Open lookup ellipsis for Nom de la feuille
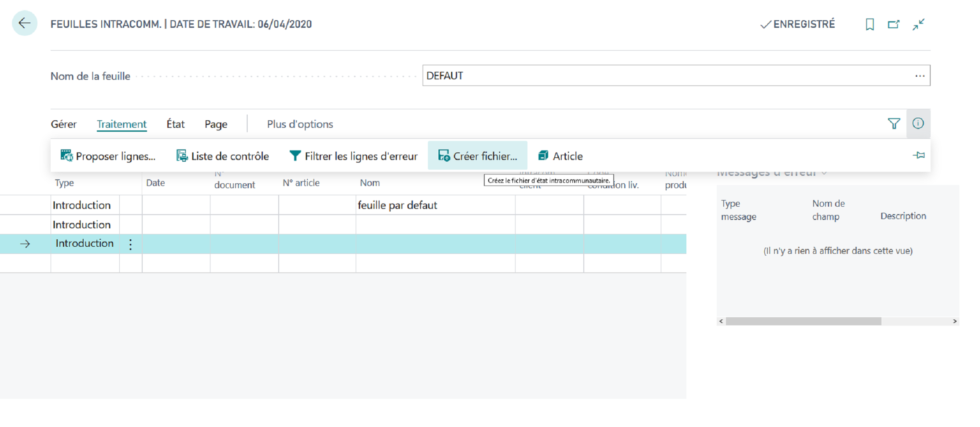This screenshot has width=980, height=427. tap(920, 76)
